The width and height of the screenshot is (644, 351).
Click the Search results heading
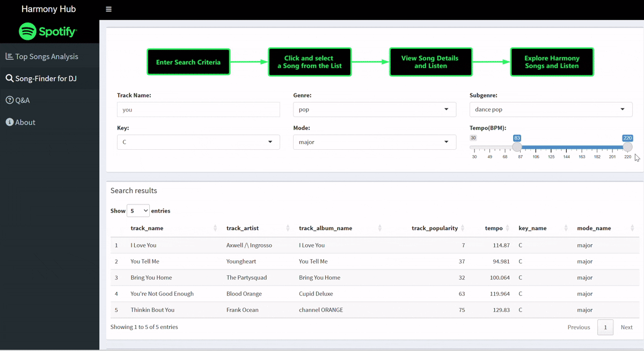[134, 191]
